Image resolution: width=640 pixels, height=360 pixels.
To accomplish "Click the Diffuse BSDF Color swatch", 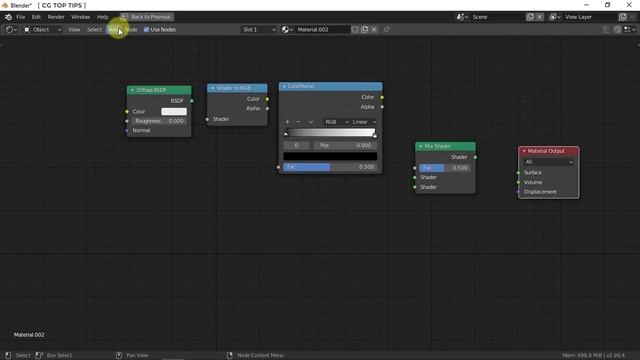I will (x=174, y=111).
